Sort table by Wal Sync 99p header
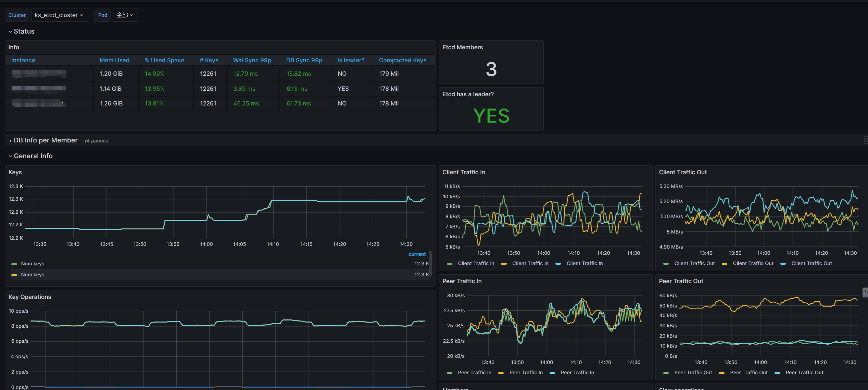The height and width of the screenshot is (390, 868). [252, 60]
